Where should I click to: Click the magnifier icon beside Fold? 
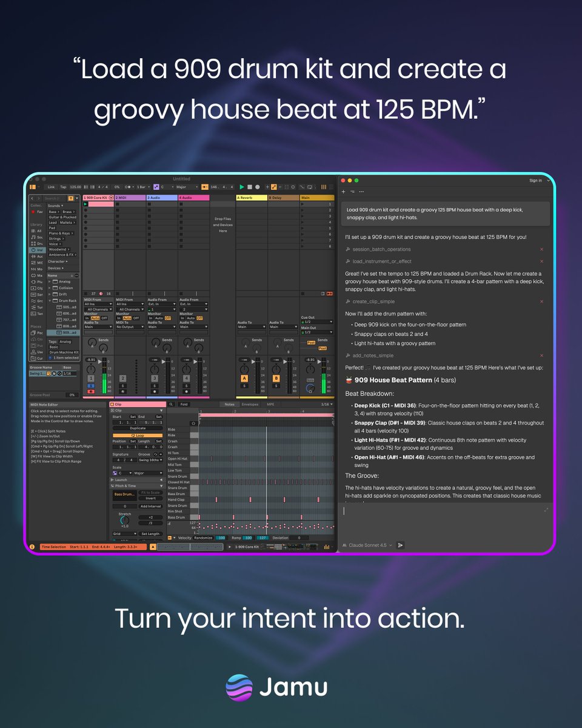point(171,404)
